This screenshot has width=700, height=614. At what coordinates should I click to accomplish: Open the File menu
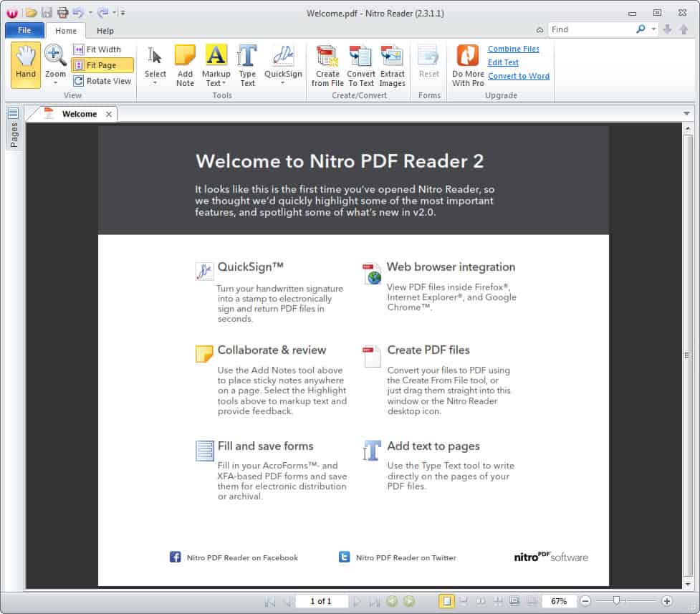24,30
